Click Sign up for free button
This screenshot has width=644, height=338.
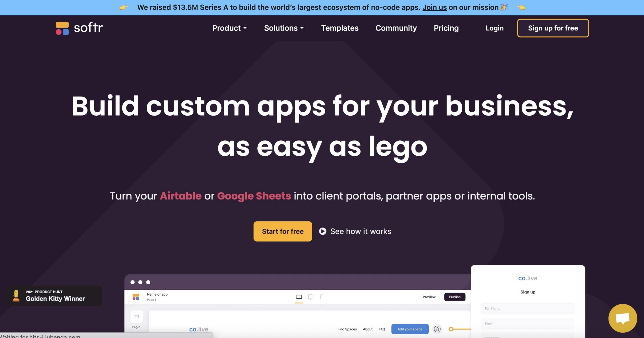pyautogui.click(x=553, y=28)
